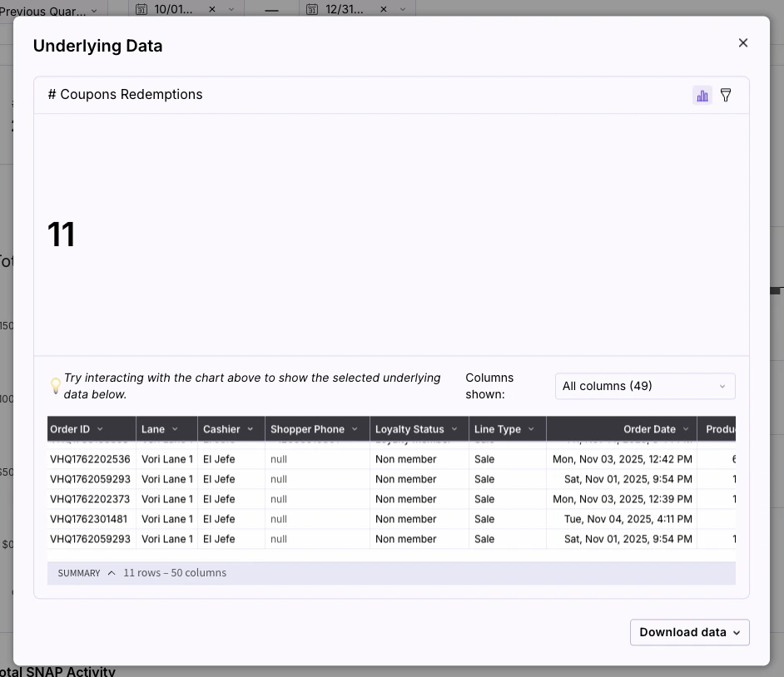Open the Download data options chevron
Screen dimensions: 784x677
[736, 632]
